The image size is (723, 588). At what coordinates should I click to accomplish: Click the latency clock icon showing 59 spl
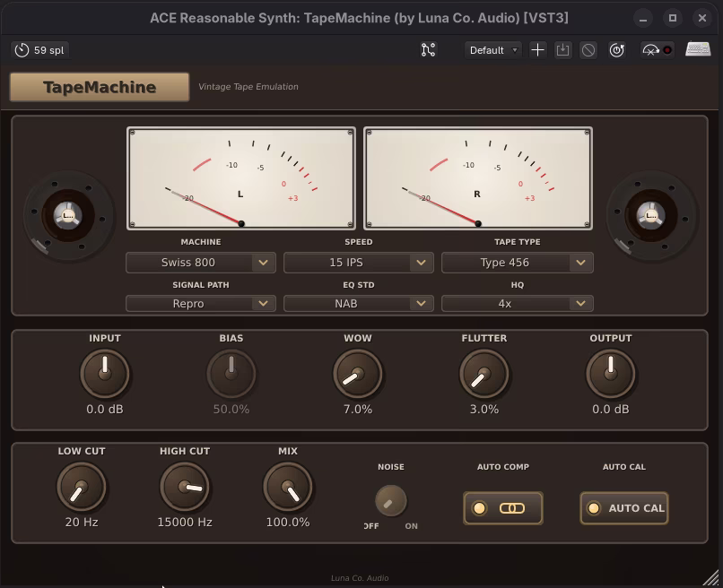(39, 50)
